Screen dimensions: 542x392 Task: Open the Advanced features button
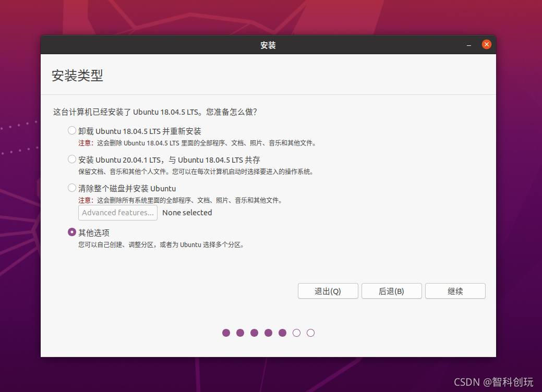click(x=118, y=212)
